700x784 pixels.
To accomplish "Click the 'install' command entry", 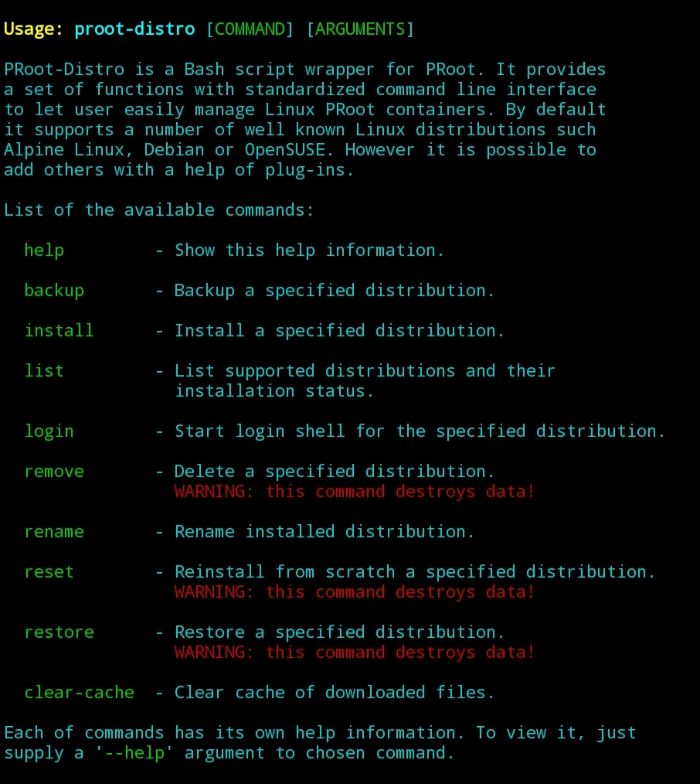I will click(59, 330).
